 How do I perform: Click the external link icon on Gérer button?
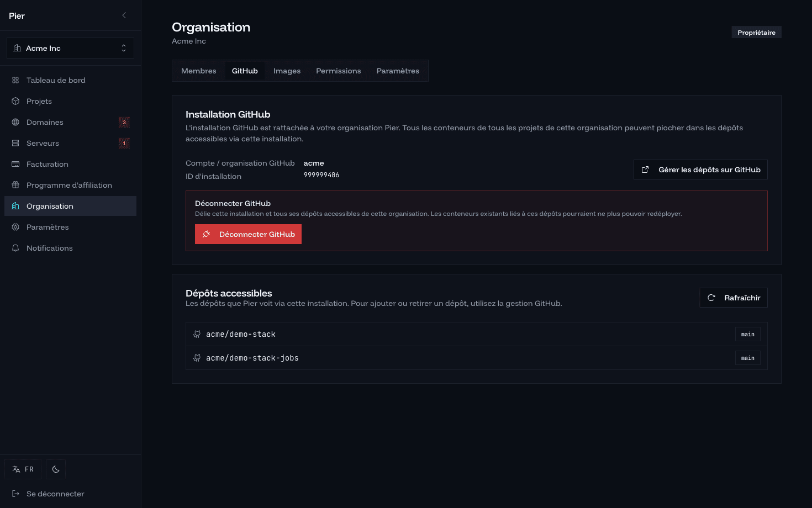click(x=645, y=170)
